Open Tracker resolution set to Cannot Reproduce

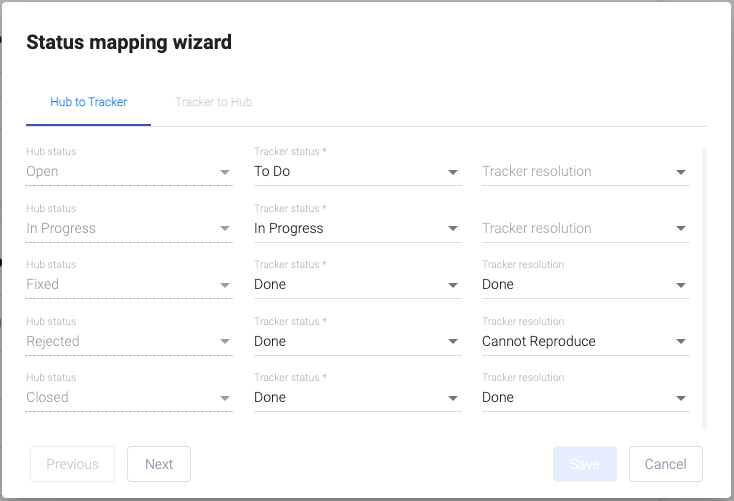coord(584,342)
